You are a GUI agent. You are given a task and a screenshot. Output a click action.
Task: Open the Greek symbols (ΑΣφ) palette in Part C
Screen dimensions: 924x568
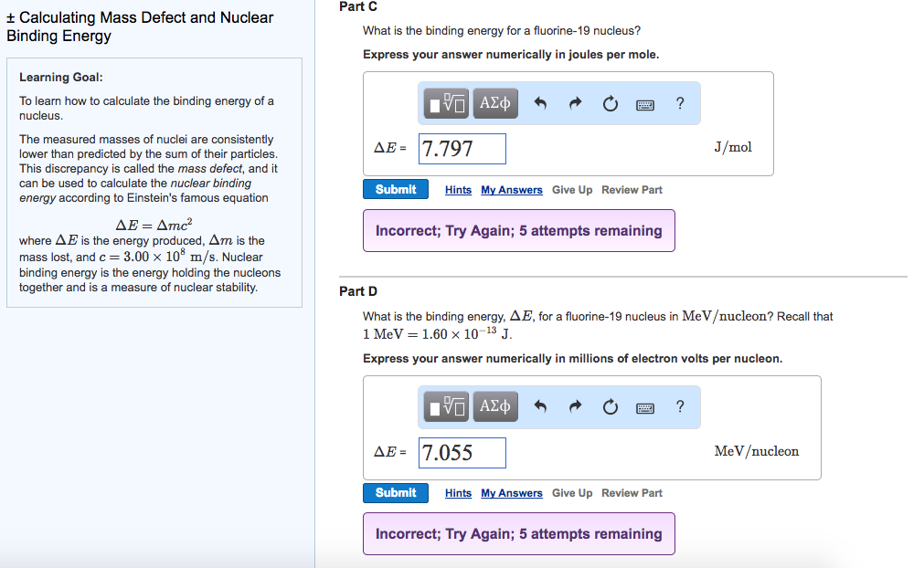pyautogui.click(x=494, y=103)
